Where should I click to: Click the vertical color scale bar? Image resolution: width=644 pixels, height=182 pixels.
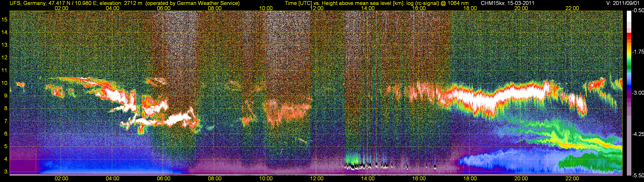pos(629,93)
